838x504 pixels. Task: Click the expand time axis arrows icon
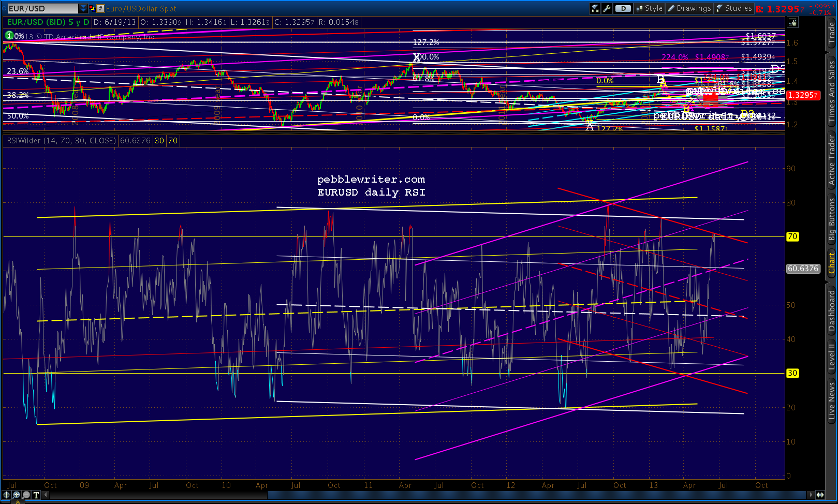820,495
